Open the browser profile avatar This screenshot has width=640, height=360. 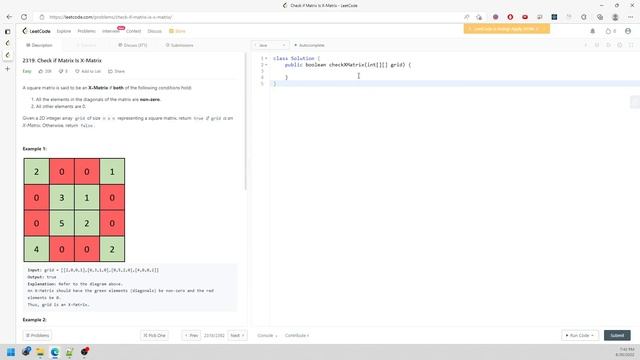[615, 17]
